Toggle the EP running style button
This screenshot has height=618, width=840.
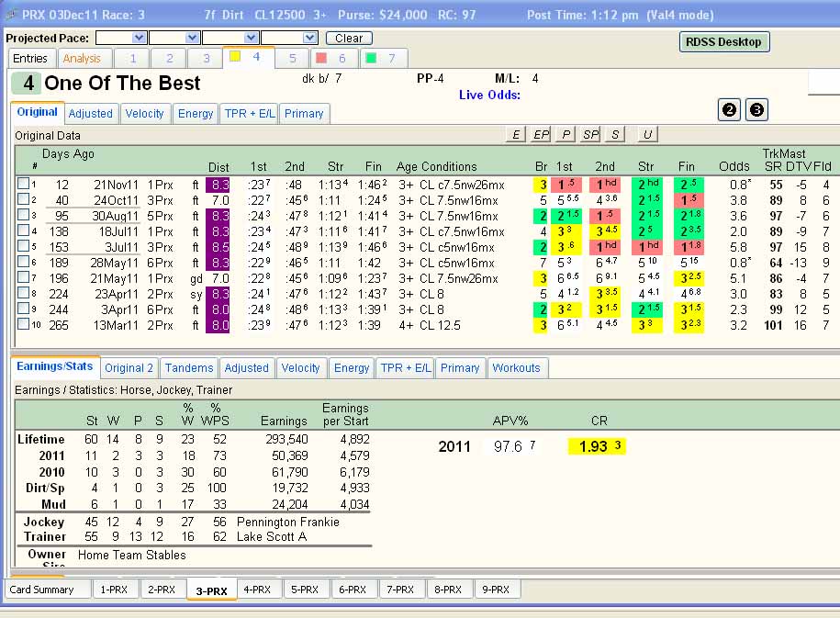click(541, 135)
